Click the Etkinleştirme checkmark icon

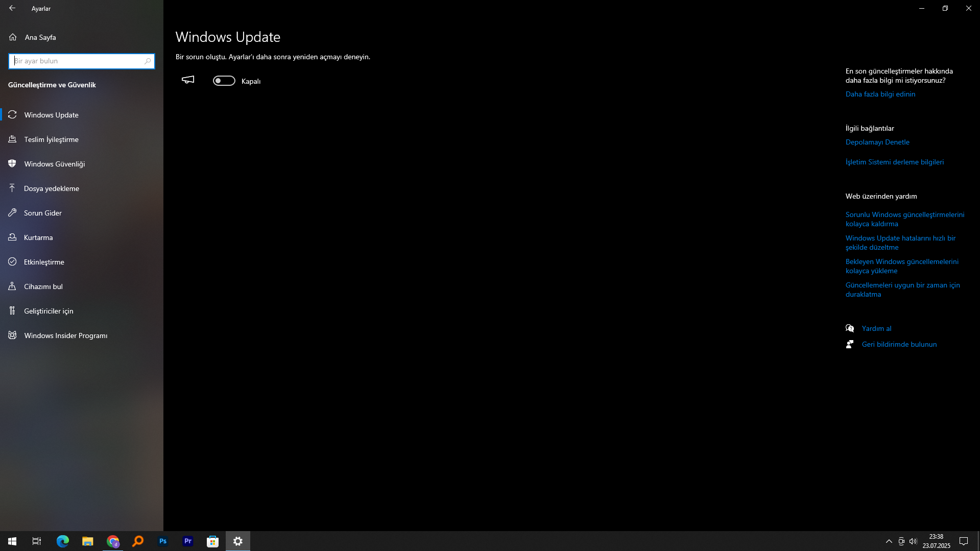tap(12, 262)
